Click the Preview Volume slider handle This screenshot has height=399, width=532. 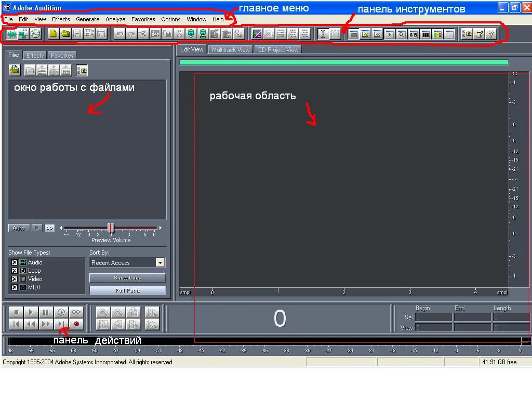111,228
